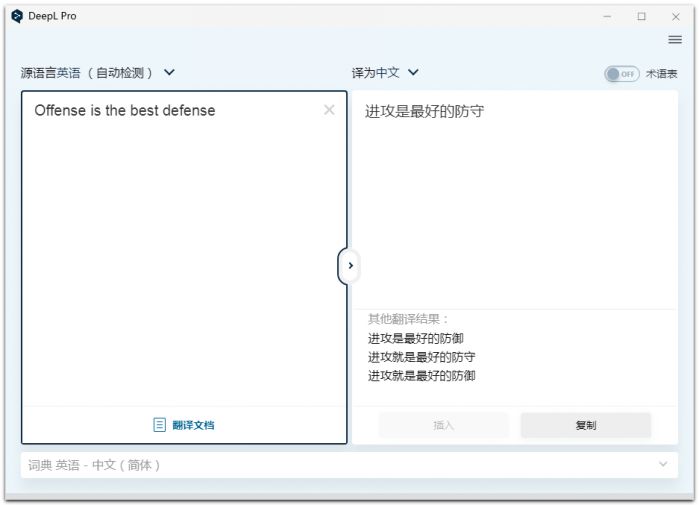
Task: Click the translated text 进攻是最好的防守
Action: 424,111
